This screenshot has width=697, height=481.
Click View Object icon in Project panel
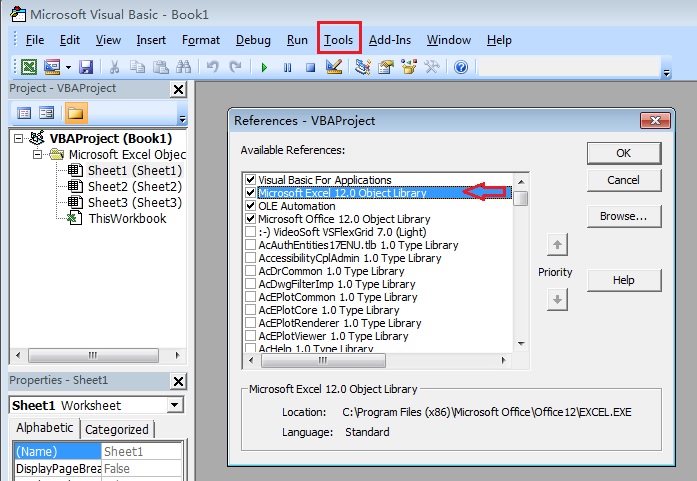46,113
